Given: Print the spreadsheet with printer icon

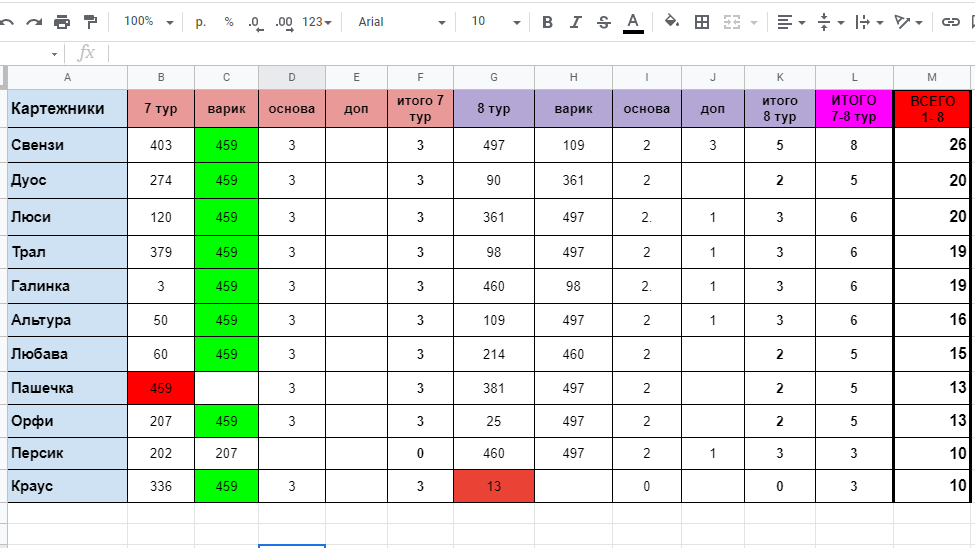Looking at the screenshot, I should click(62, 22).
